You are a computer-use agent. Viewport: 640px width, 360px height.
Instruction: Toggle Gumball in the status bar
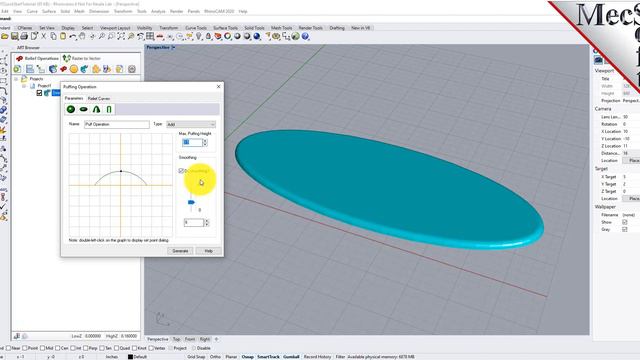(291, 357)
